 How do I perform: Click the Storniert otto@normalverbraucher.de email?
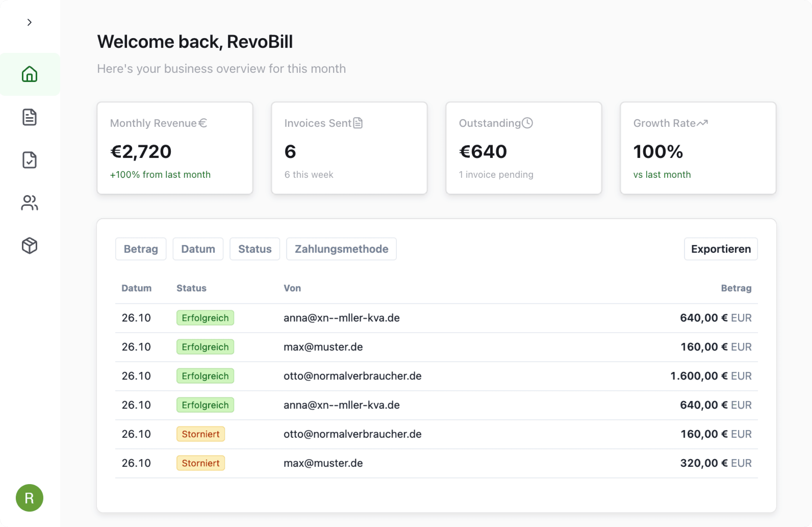pyautogui.click(x=352, y=434)
